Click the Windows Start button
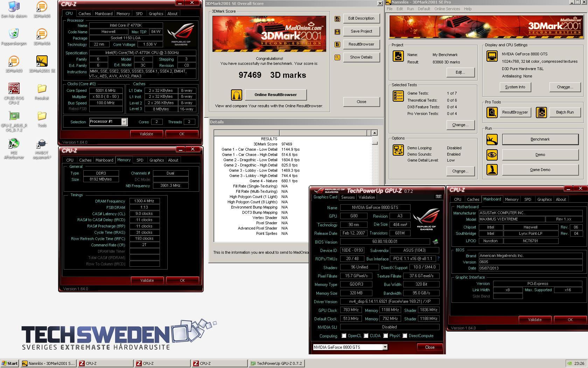Viewport: 588px width, 368px height. tap(10, 363)
